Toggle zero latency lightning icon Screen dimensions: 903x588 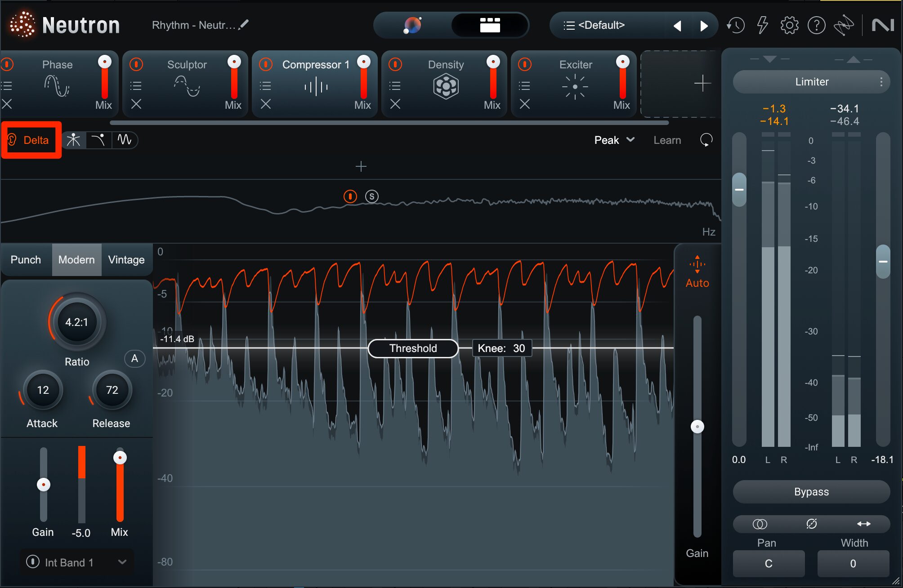[763, 25]
